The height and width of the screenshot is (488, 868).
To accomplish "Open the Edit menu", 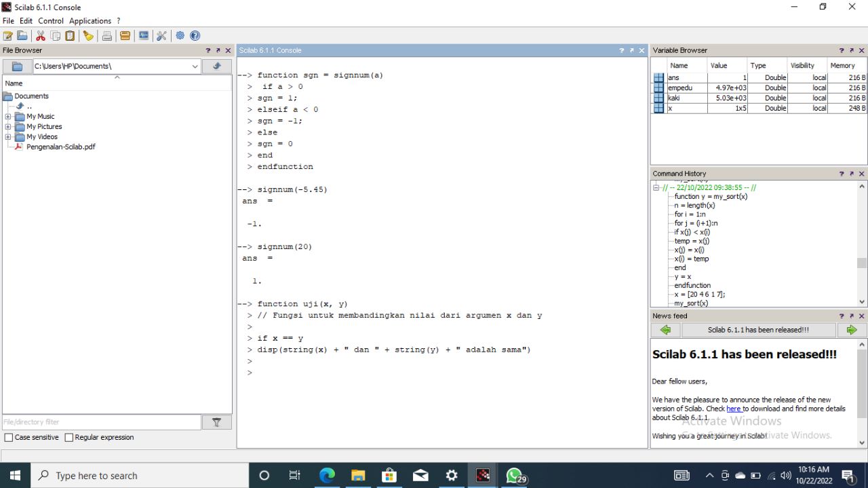I will [26, 21].
